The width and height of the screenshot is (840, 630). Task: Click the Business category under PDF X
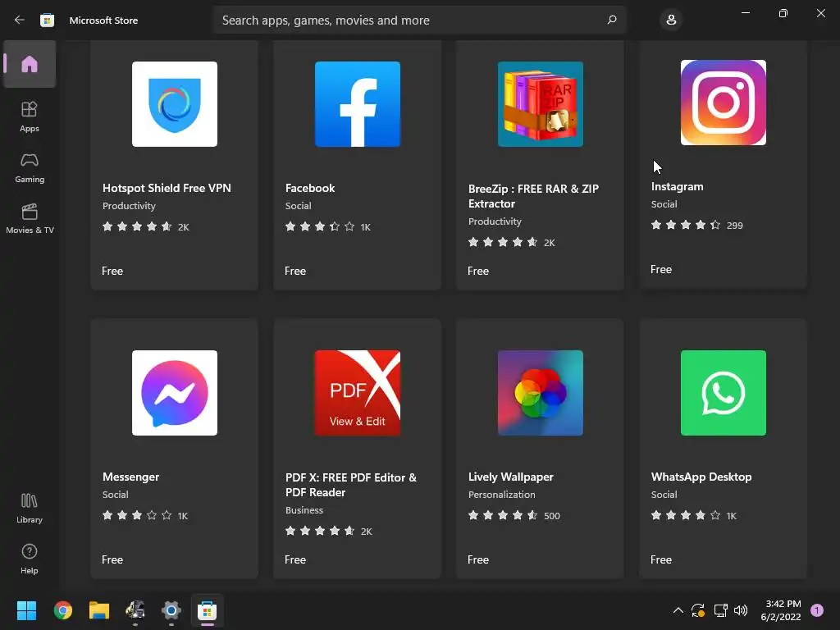[304, 510]
